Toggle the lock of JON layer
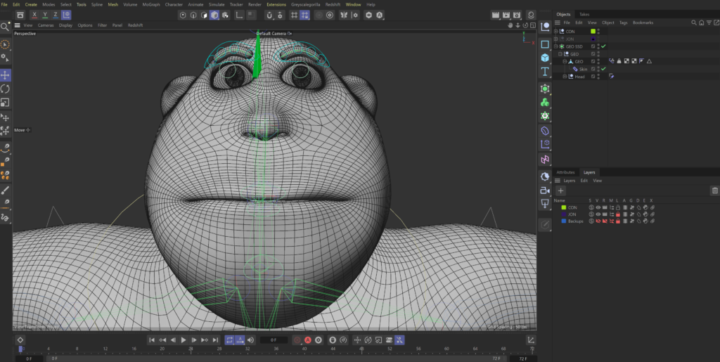 pyautogui.click(x=618, y=215)
